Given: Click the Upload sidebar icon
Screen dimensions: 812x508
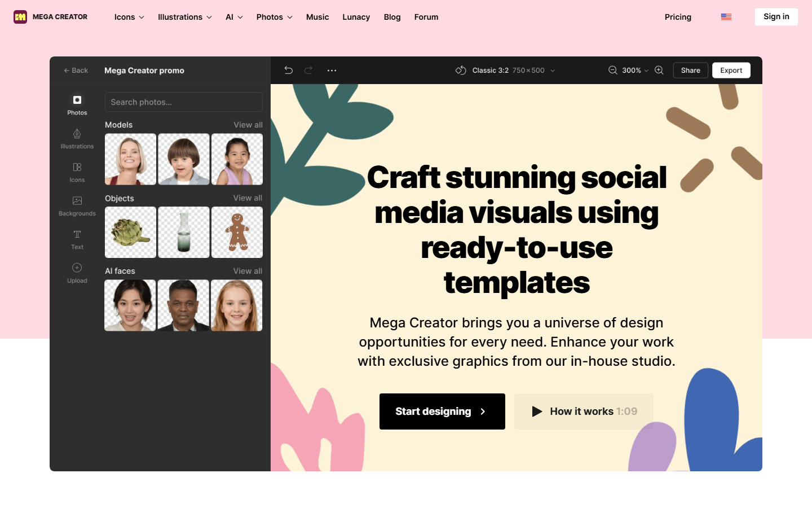Looking at the screenshot, I should click(x=77, y=273).
